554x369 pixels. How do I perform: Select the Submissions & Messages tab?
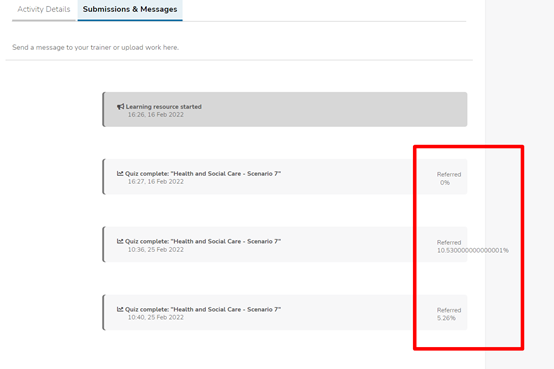[130, 10]
